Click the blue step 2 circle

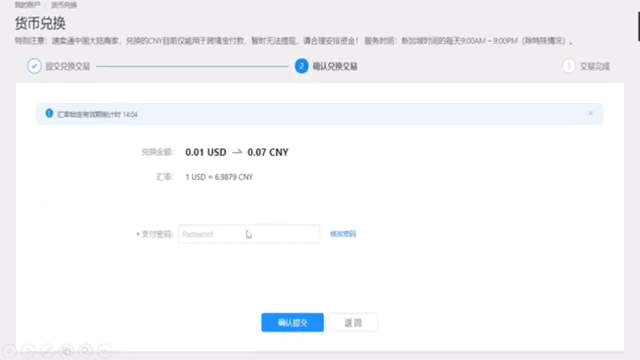(302, 66)
